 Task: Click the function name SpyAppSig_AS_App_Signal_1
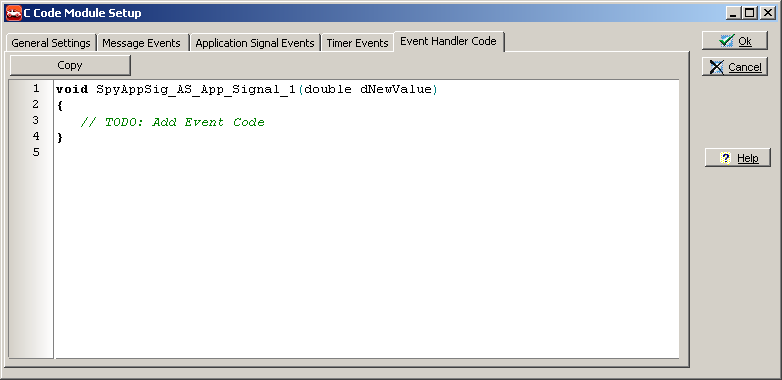(x=196, y=90)
